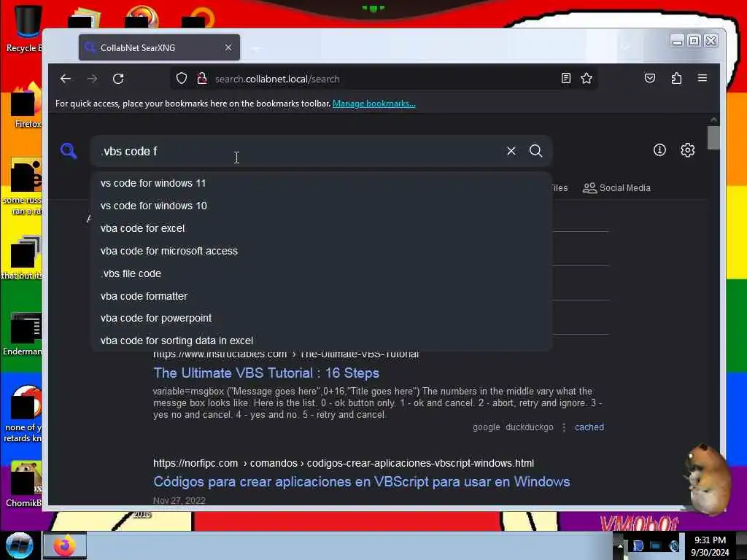Submit search with magnifier button
747x560 pixels.
click(536, 151)
